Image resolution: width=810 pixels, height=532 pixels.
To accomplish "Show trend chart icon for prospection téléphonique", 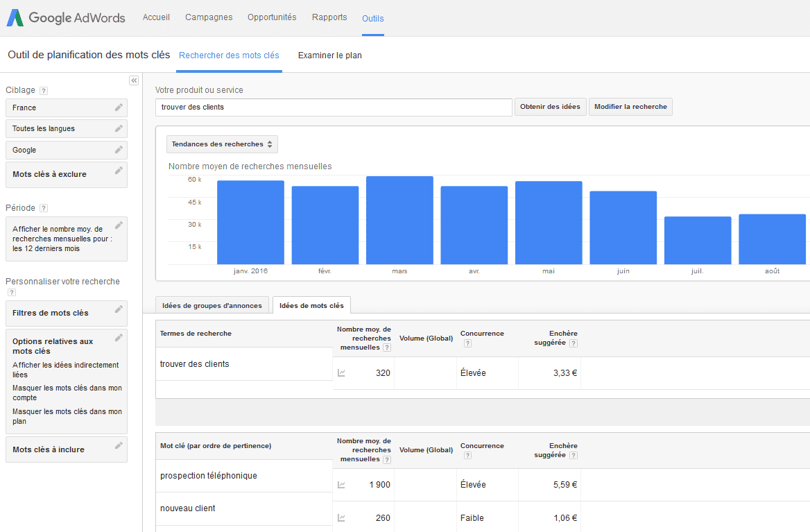I will click(x=341, y=484).
